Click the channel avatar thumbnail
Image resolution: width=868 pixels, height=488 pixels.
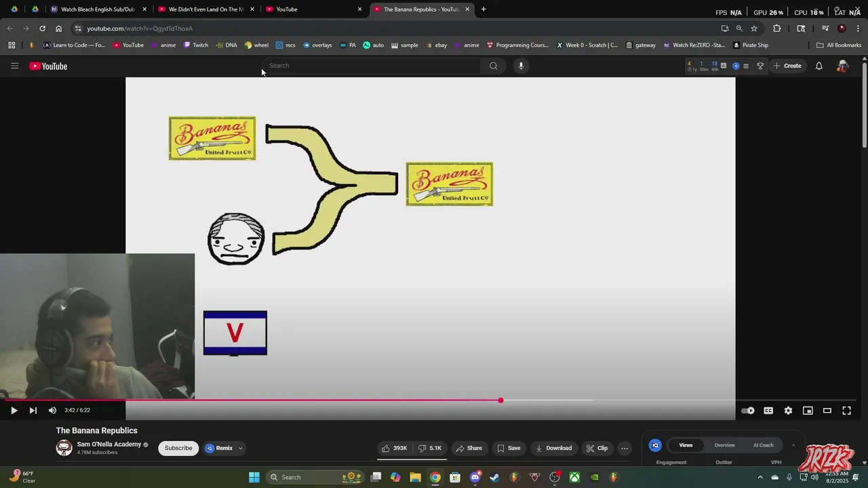[64, 448]
